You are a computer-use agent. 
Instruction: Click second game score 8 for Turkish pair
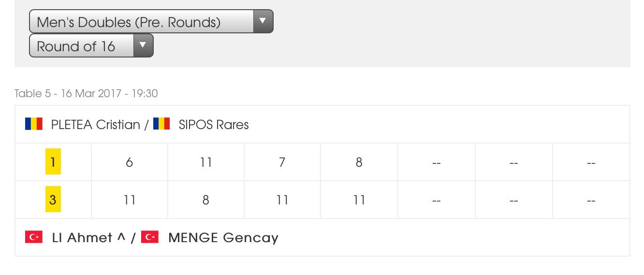tap(206, 200)
